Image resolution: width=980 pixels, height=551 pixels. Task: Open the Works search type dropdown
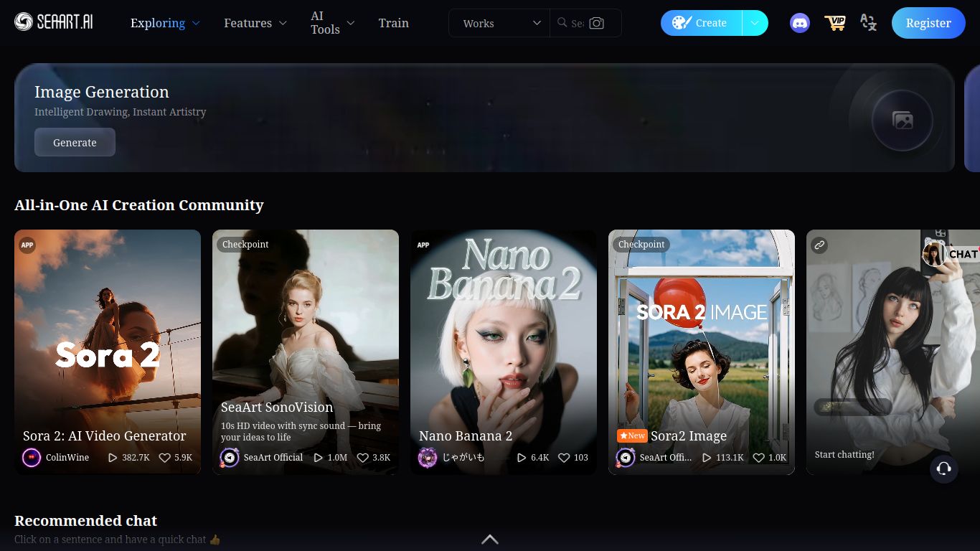click(501, 23)
